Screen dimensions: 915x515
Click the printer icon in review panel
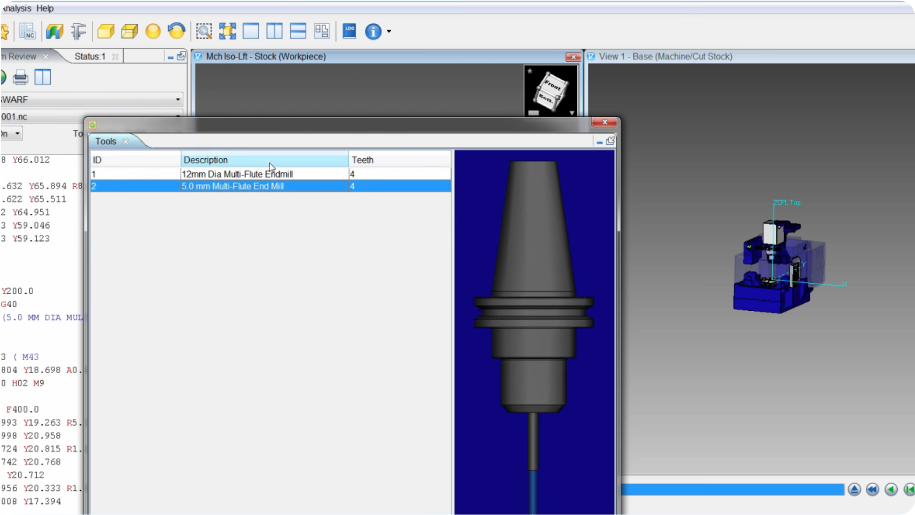[x=20, y=77]
